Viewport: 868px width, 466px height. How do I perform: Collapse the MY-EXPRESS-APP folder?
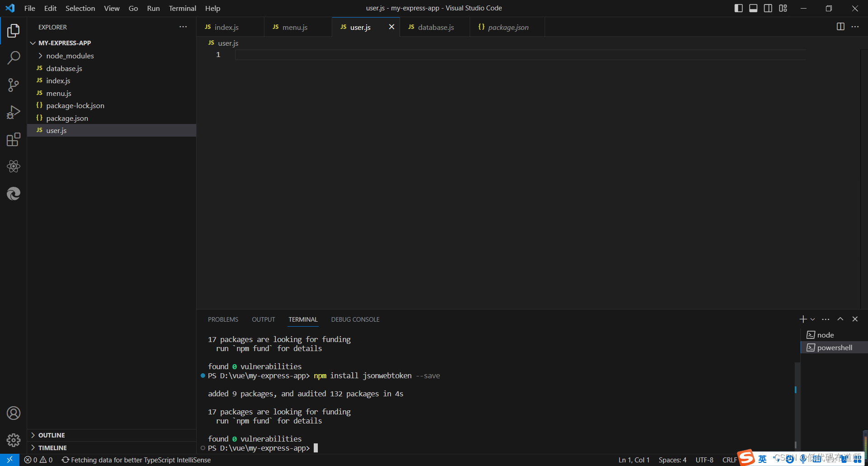[33, 43]
